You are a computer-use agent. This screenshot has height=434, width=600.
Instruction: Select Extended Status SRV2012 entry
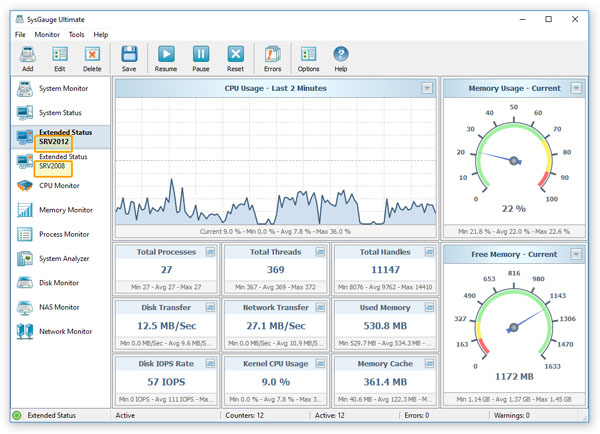[60, 137]
